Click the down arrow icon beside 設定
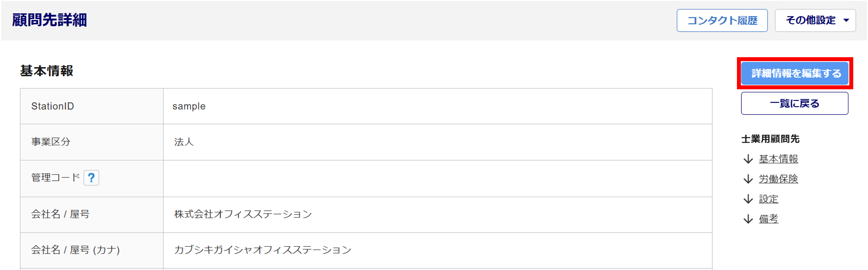 pyautogui.click(x=748, y=199)
